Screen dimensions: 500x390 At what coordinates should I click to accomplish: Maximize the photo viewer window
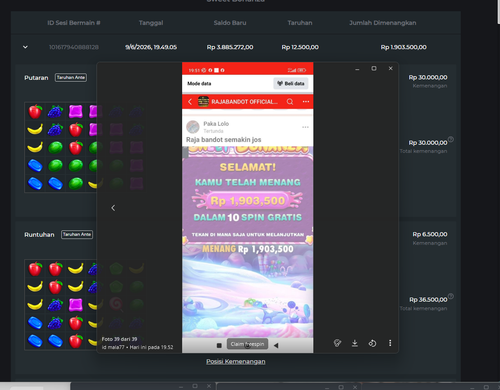click(x=374, y=68)
